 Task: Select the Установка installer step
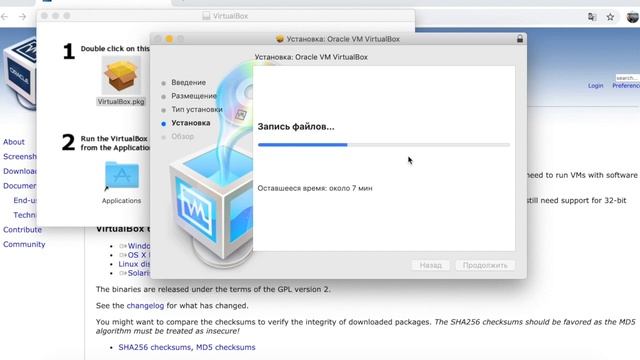coord(191,123)
